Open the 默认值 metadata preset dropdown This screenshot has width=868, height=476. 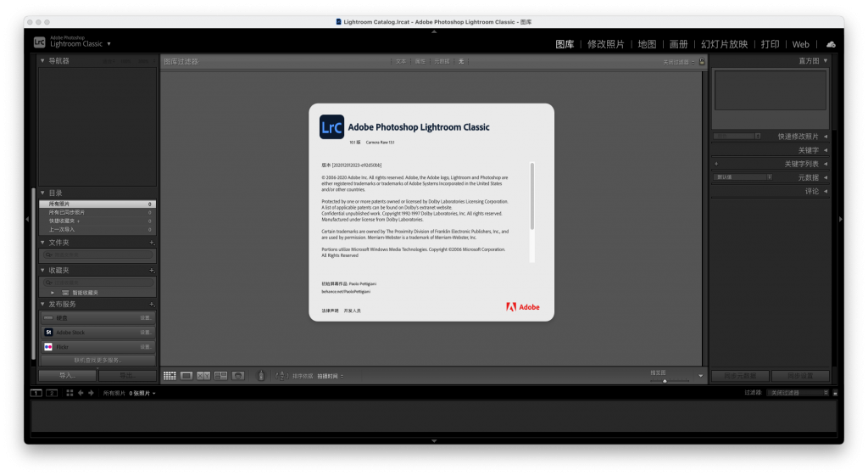tap(743, 177)
